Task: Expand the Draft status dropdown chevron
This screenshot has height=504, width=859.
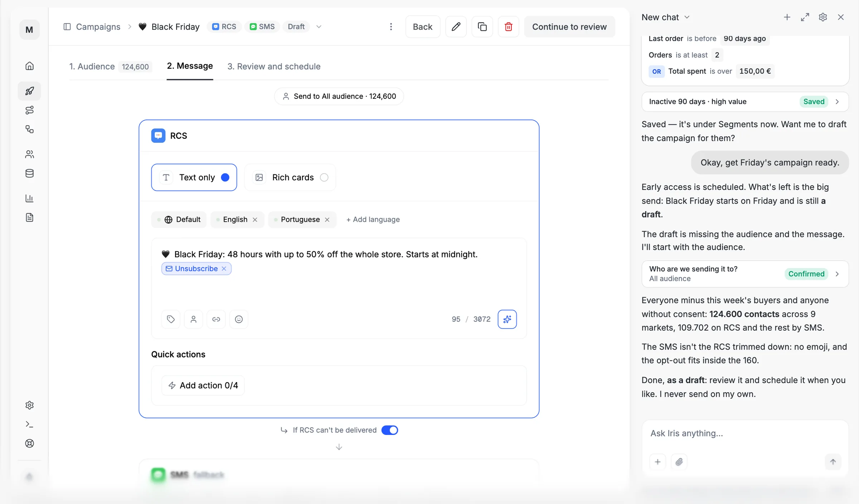Action: tap(319, 27)
